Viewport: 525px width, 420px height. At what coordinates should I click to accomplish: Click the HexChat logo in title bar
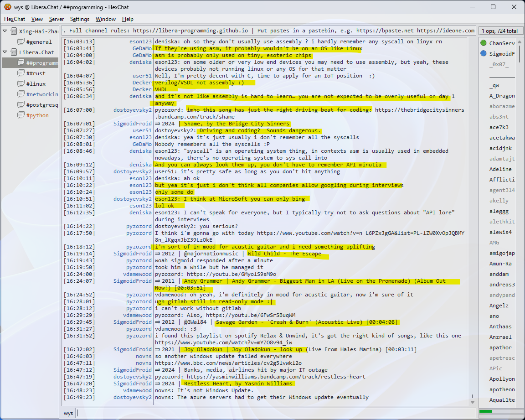pyautogui.click(x=7, y=7)
